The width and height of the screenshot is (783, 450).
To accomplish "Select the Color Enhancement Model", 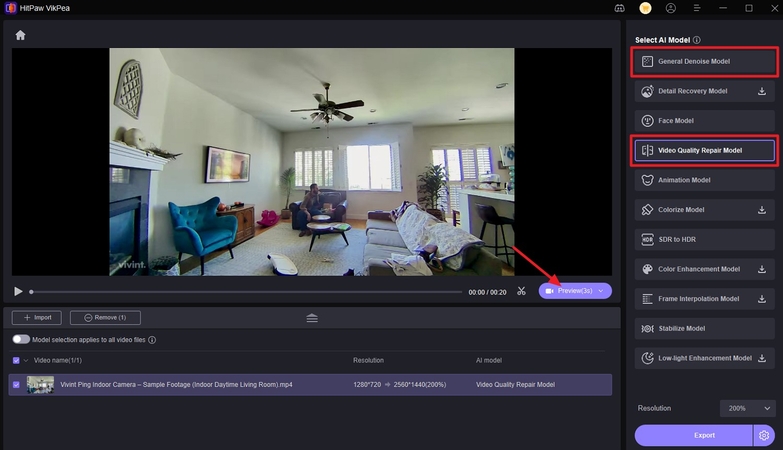I will pyautogui.click(x=704, y=269).
